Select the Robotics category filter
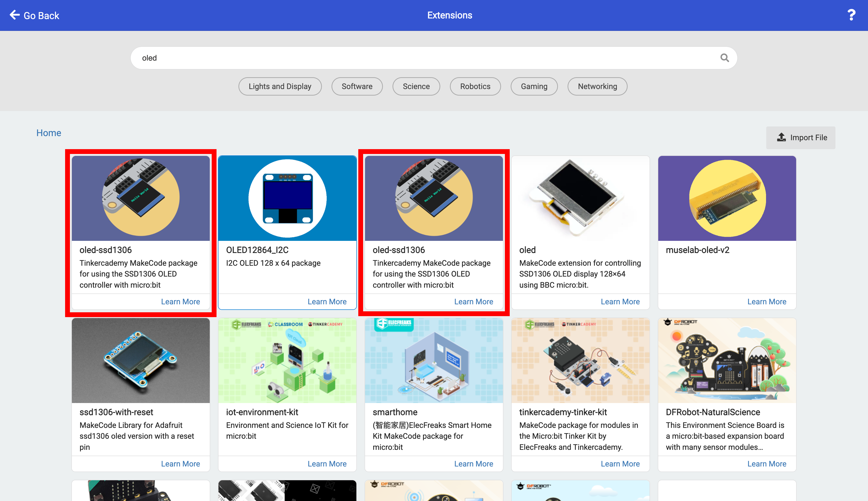The image size is (868, 501). click(x=475, y=86)
